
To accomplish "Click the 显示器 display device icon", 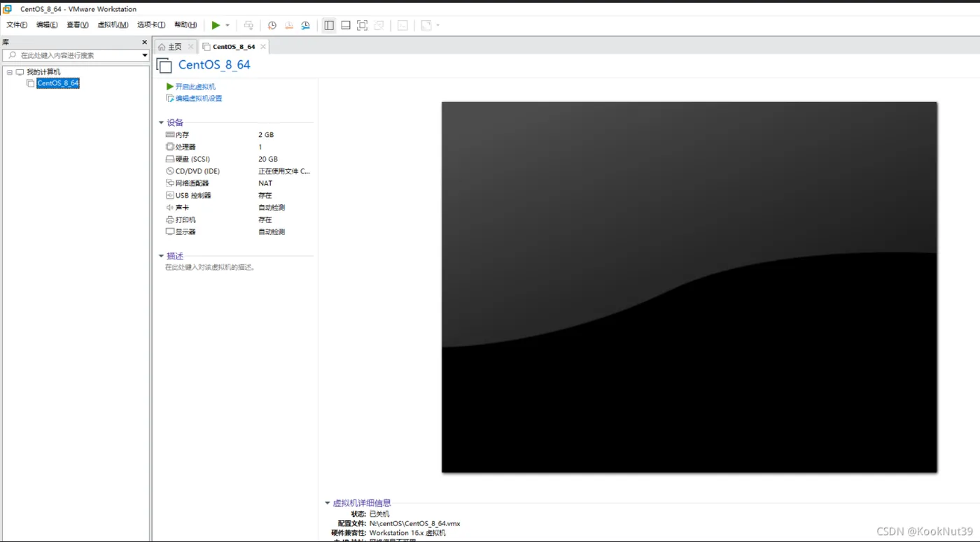I will [170, 231].
